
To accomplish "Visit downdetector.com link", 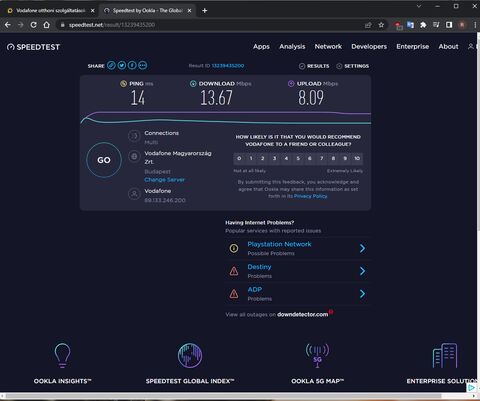I will click(303, 314).
